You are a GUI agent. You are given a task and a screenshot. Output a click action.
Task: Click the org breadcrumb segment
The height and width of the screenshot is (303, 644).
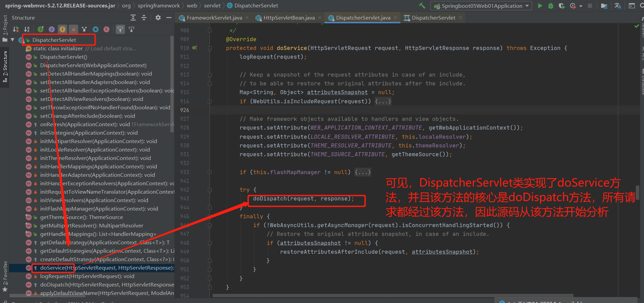[126, 5]
